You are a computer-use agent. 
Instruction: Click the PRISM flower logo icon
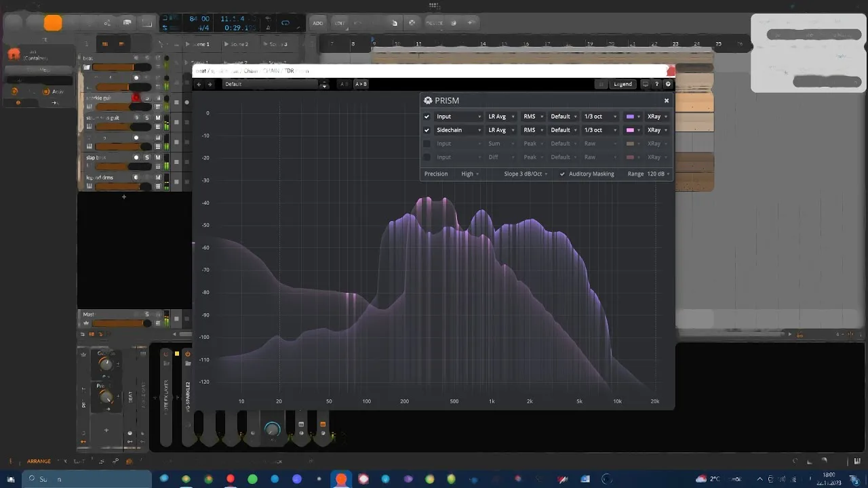[x=428, y=100]
